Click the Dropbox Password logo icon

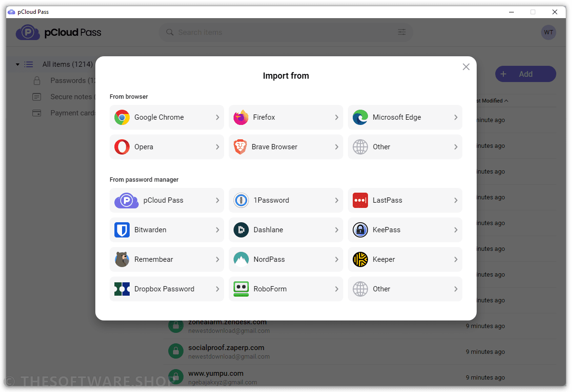tap(122, 289)
